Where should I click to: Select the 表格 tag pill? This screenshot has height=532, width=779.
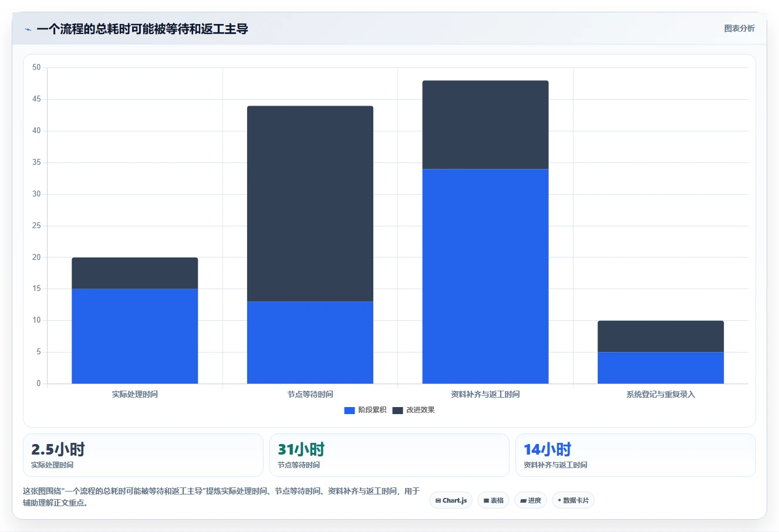coord(493,500)
